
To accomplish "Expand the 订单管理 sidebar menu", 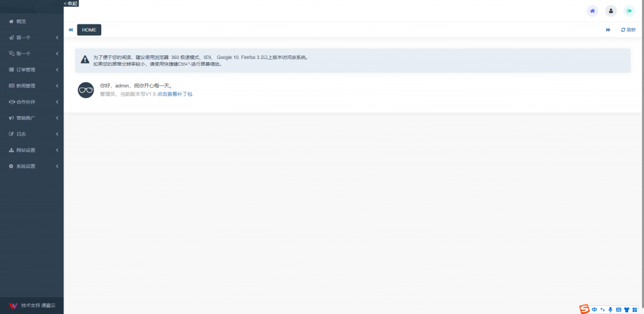I will click(31, 70).
